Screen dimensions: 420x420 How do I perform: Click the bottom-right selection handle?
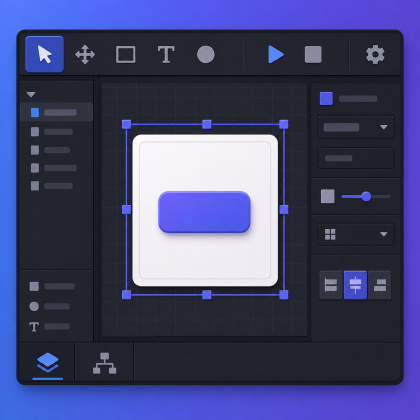point(284,295)
